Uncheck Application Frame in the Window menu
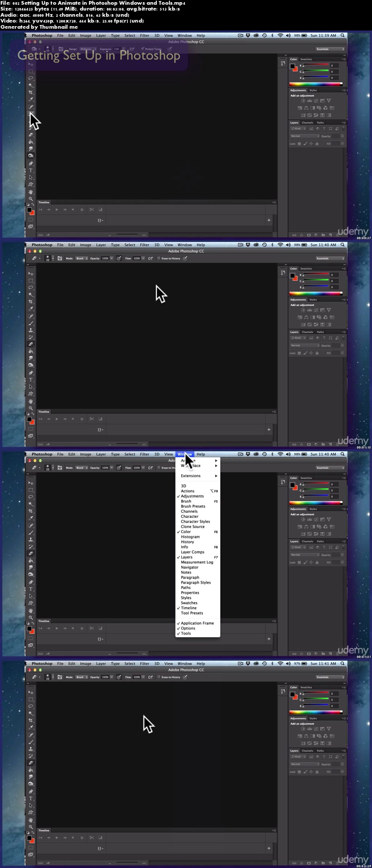 click(198, 623)
